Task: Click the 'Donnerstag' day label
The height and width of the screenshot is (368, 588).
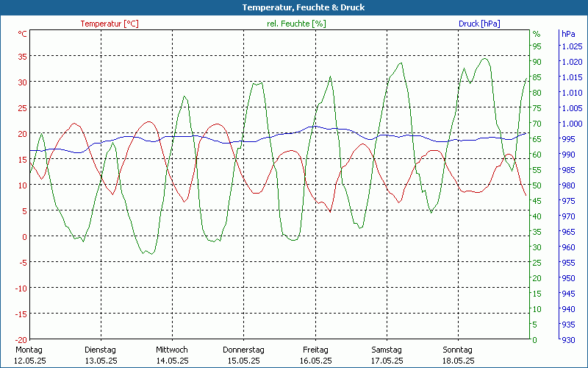Action: point(243,350)
